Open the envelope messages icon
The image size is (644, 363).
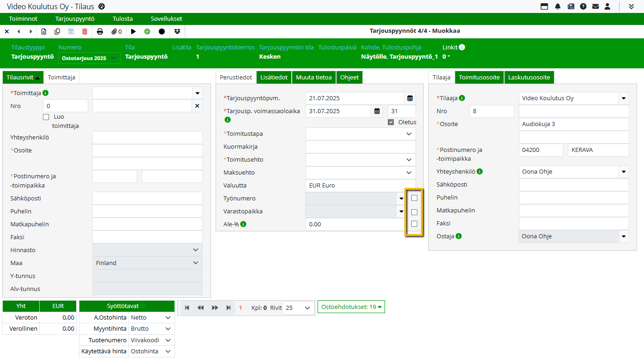(x=596, y=6)
